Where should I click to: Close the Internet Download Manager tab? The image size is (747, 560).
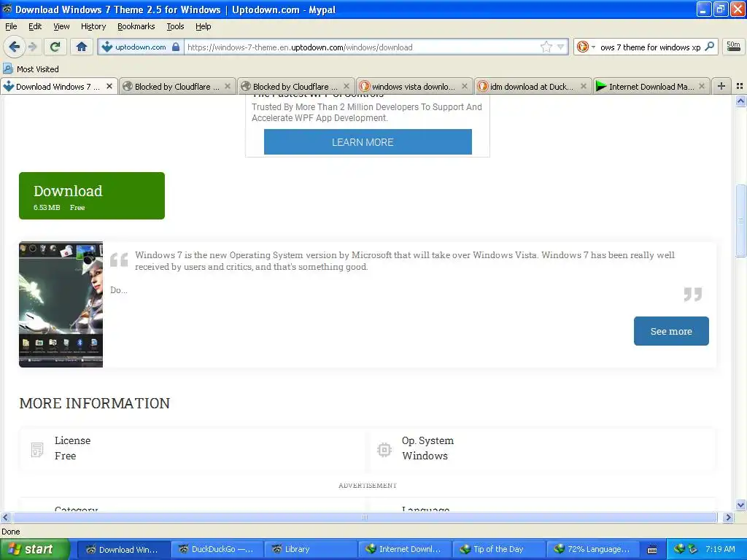click(701, 86)
